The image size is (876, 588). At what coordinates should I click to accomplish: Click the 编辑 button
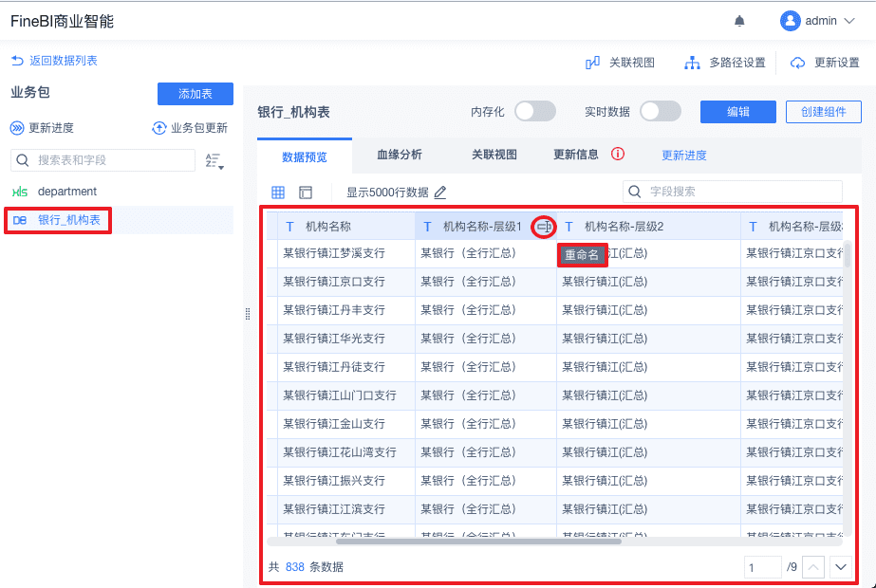(x=738, y=112)
